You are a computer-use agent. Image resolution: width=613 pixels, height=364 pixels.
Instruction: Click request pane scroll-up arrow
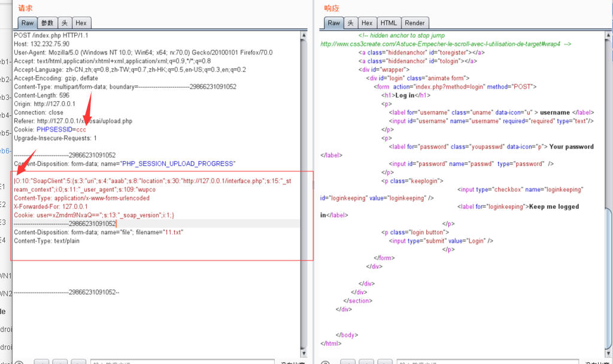pos(303,35)
